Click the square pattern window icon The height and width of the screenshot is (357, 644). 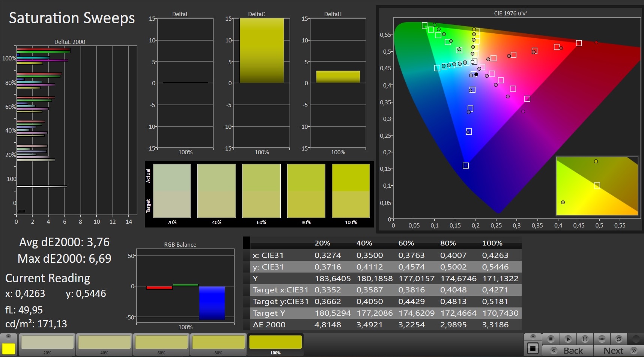tap(533, 348)
